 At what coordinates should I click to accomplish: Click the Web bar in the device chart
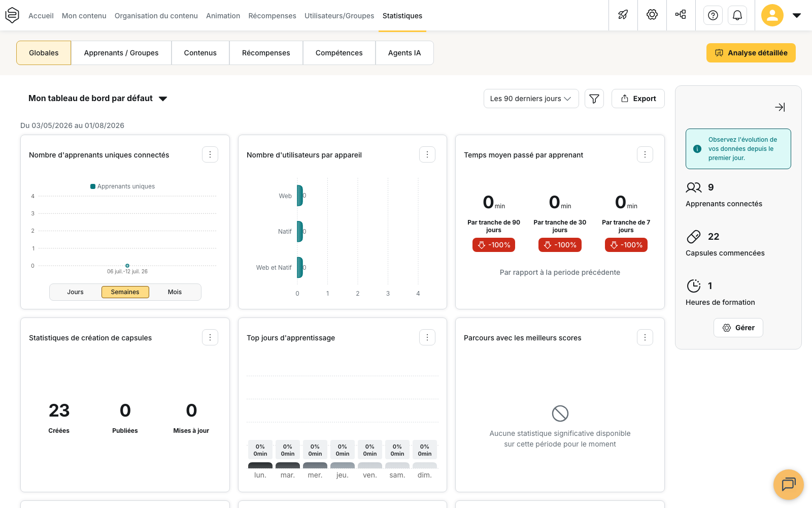(x=300, y=196)
